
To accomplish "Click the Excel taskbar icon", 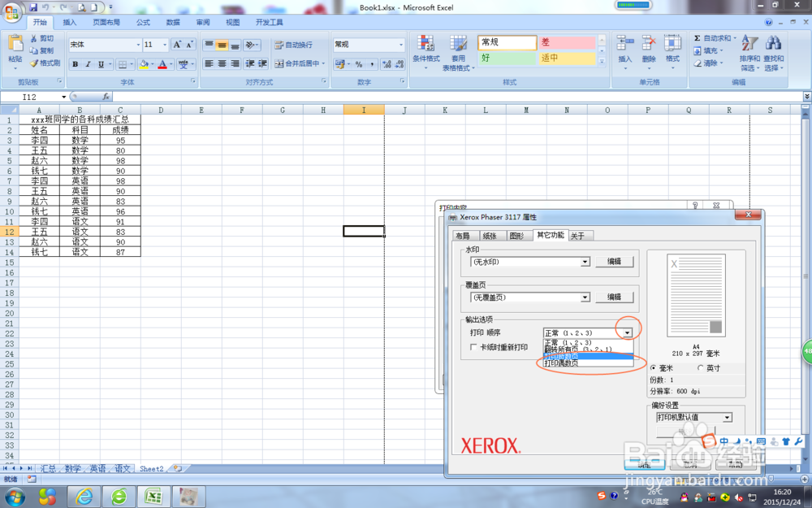I will pos(153,497).
